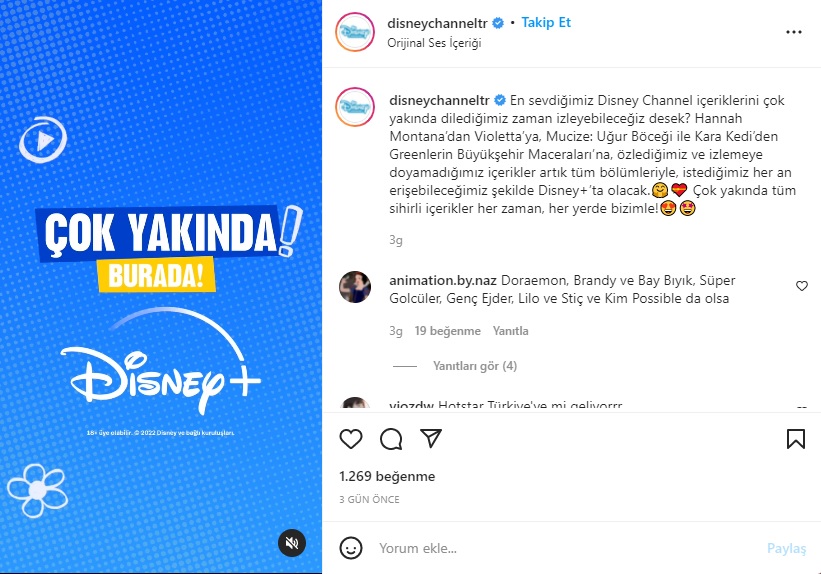Image resolution: width=821 pixels, height=574 pixels.
Task: Share post with paper plane icon
Action: pyautogui.click(x=431, y=438)
